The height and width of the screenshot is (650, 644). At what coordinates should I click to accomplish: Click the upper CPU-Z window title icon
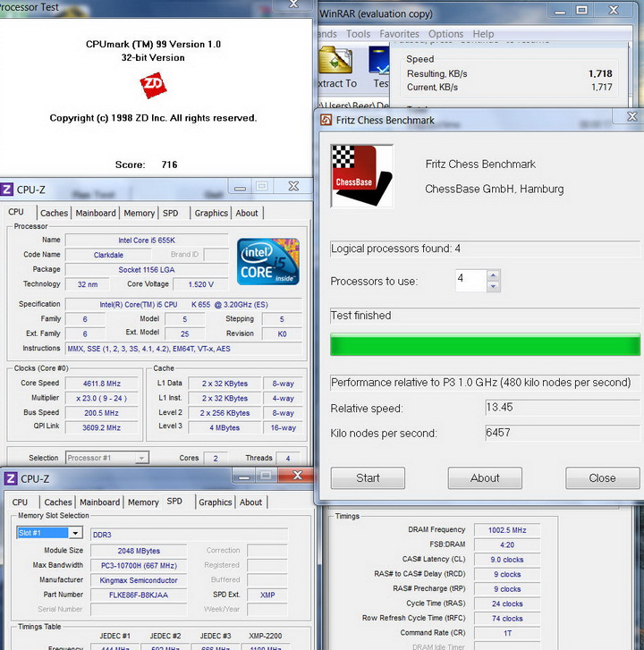tap(6, 190)
